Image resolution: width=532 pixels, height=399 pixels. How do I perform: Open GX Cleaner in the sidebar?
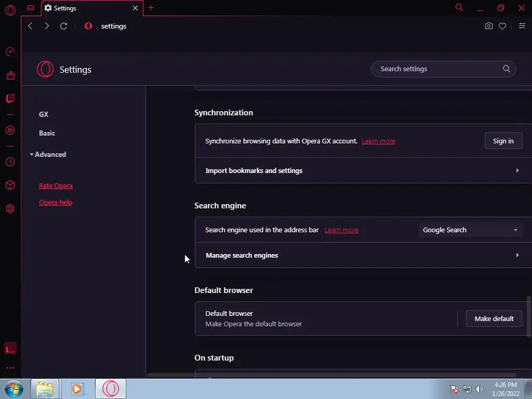[10, 75]
